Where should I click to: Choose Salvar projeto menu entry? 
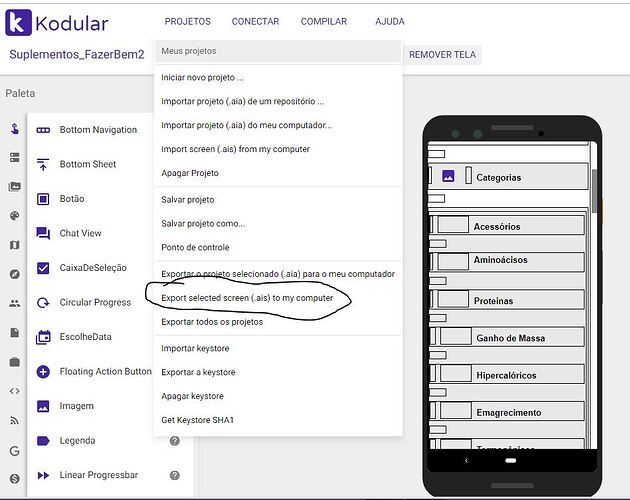pyautogui.click(x=278, y=200)
